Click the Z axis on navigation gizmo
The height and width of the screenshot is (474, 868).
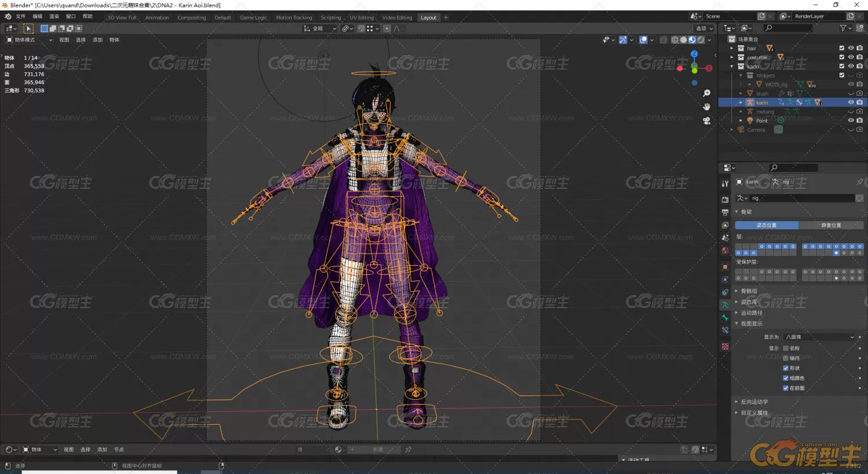point(694,54)
